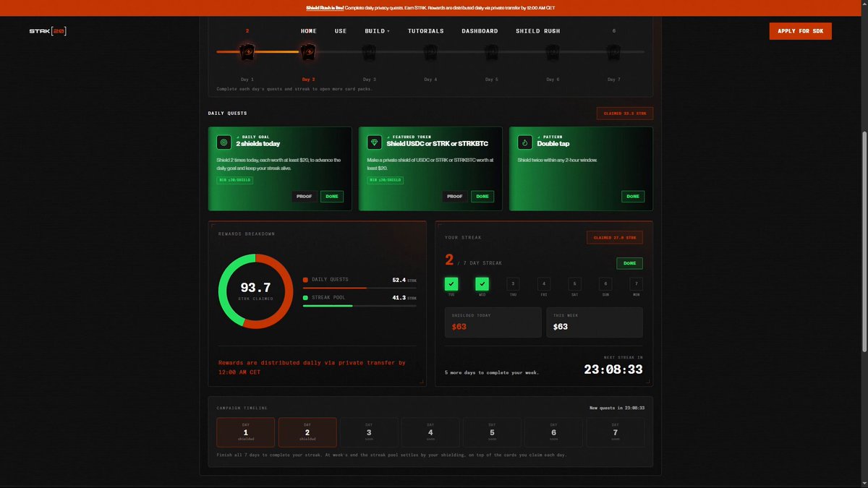Click the Pattern flame icon
The width and height of the screenshot is (868, 488).
[x=525, y=142]
